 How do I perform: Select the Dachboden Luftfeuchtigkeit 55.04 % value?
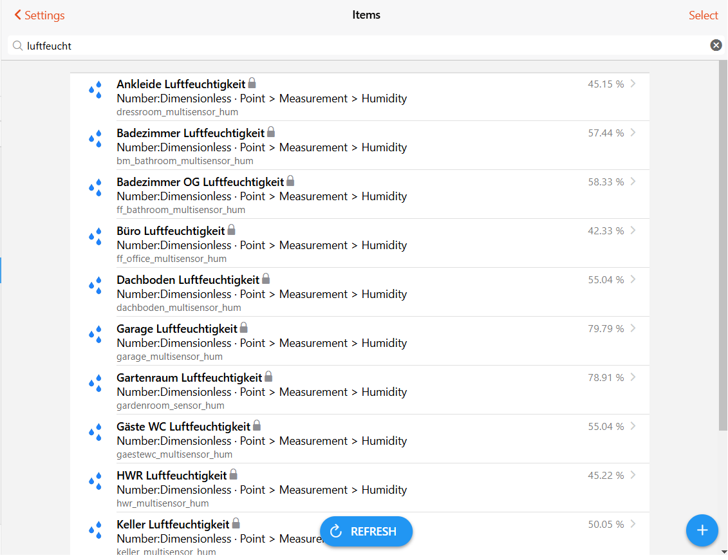pos(605,280)
